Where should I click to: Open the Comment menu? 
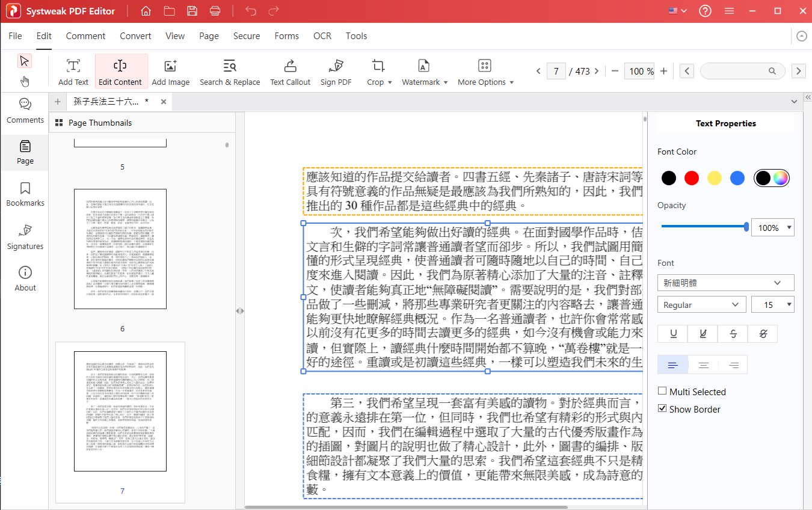85,36
